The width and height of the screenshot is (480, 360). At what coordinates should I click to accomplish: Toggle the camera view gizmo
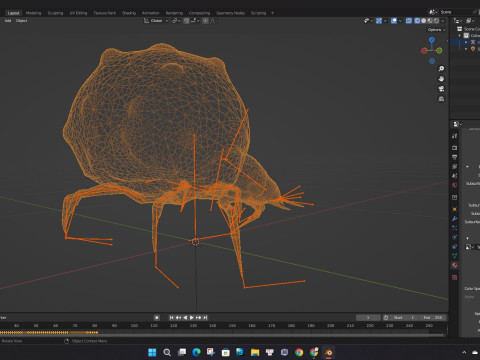click(441, 89)
